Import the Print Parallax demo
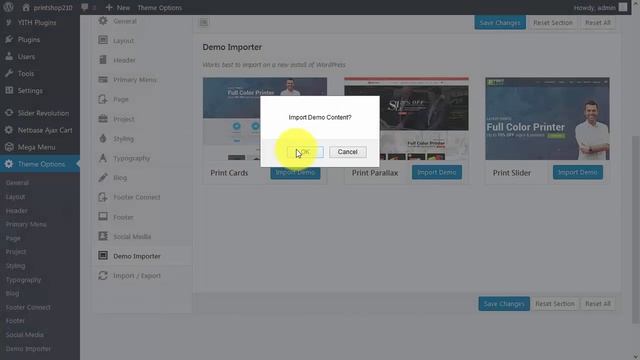 (437, 172)
